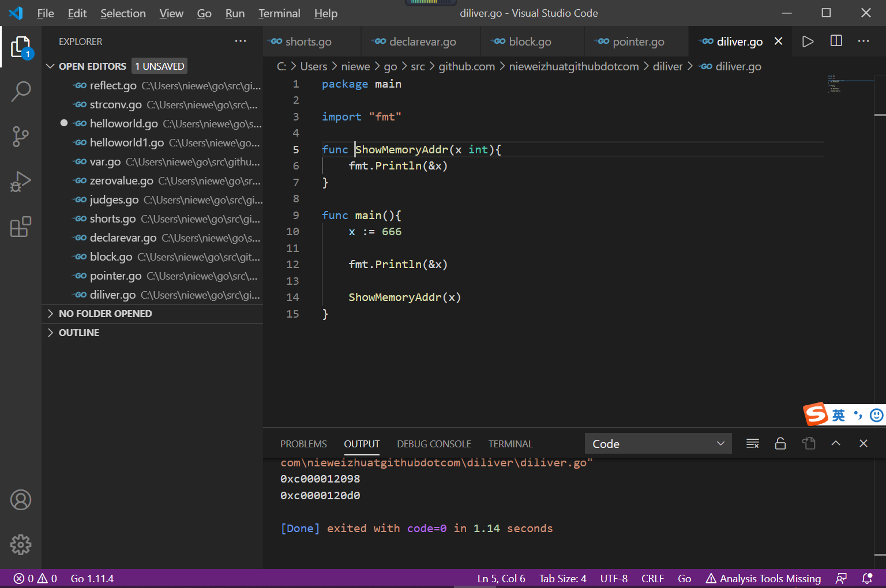Screen dimensions: 886x588
Task: Maximize the panel with the up chevron
Action: (x=836, y=443)
